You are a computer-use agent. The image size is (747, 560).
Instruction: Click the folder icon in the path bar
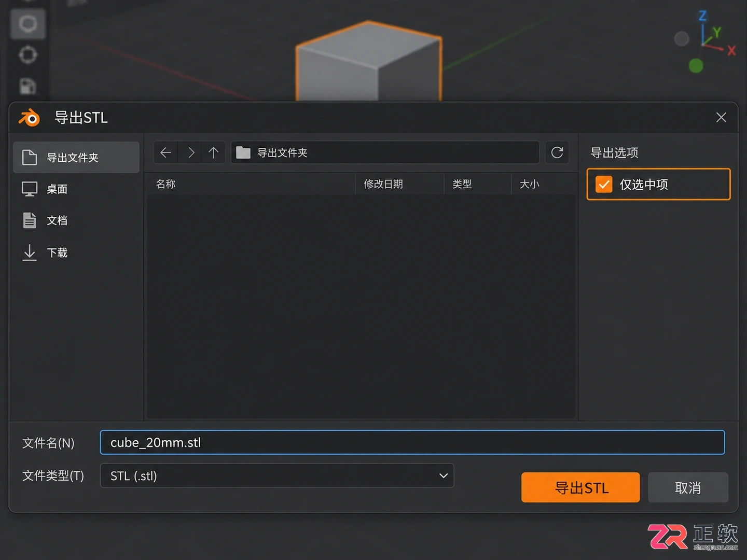coord(243,152)
